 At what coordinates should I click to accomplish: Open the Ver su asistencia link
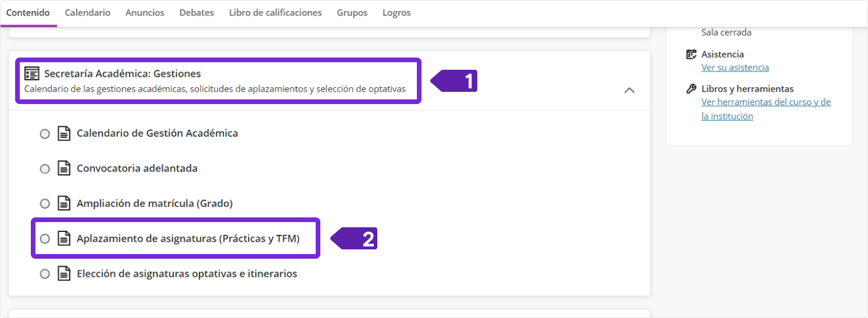coord(735,67)
